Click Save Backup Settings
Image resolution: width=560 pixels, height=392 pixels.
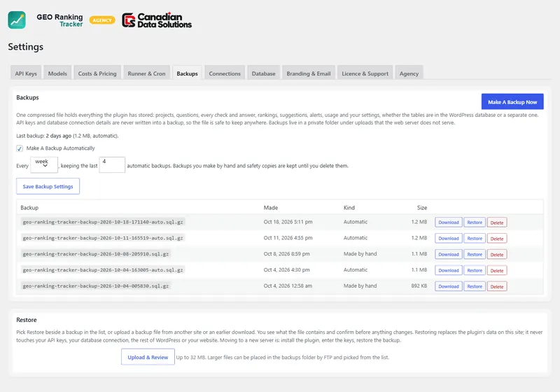[48, 186]
